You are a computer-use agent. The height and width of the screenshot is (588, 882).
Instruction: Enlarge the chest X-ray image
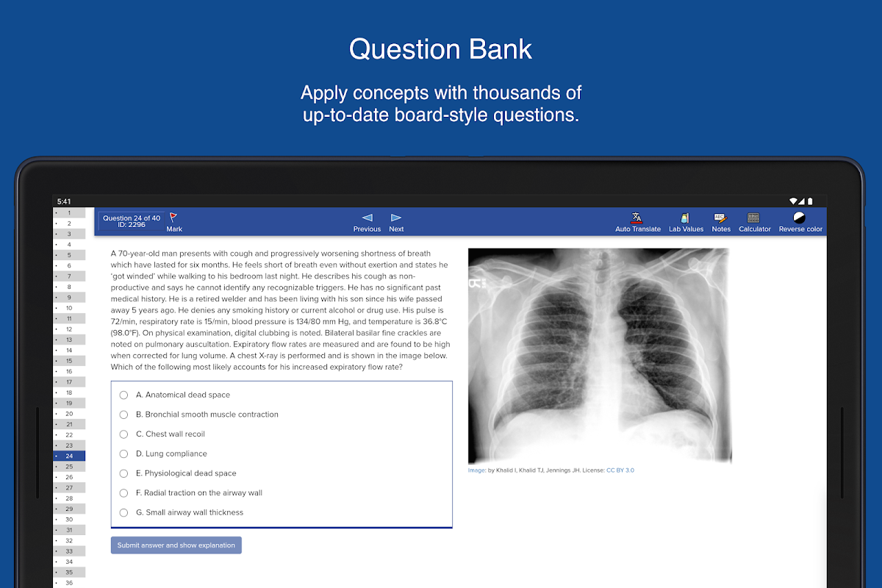tap(600, 356)
